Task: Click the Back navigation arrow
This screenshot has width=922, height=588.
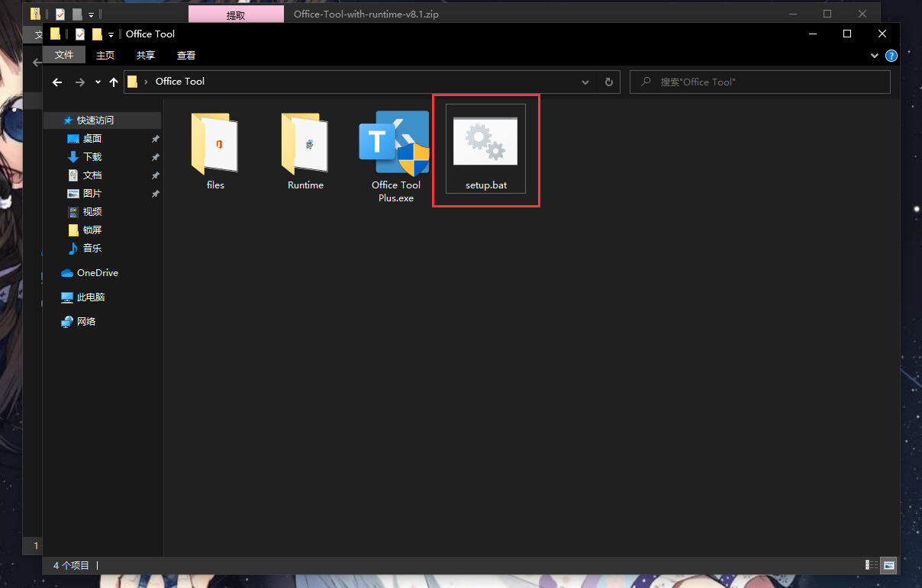Action: pos(57,82)
